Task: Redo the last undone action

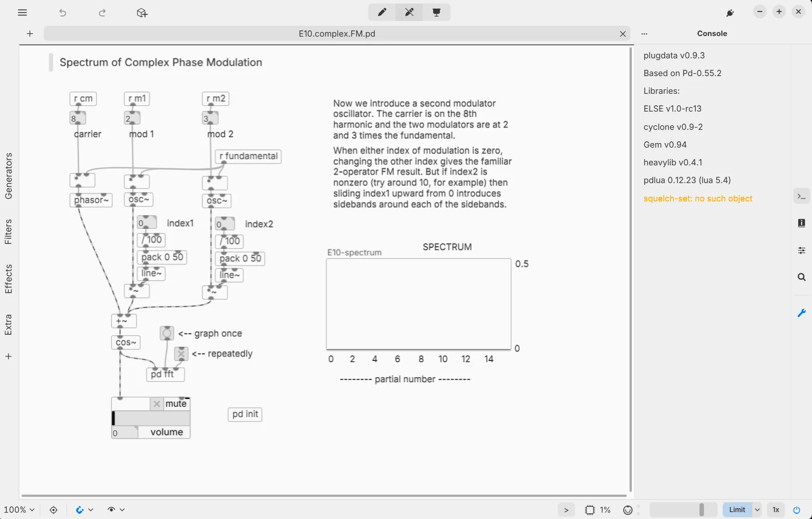Action: tap(102, 13)
